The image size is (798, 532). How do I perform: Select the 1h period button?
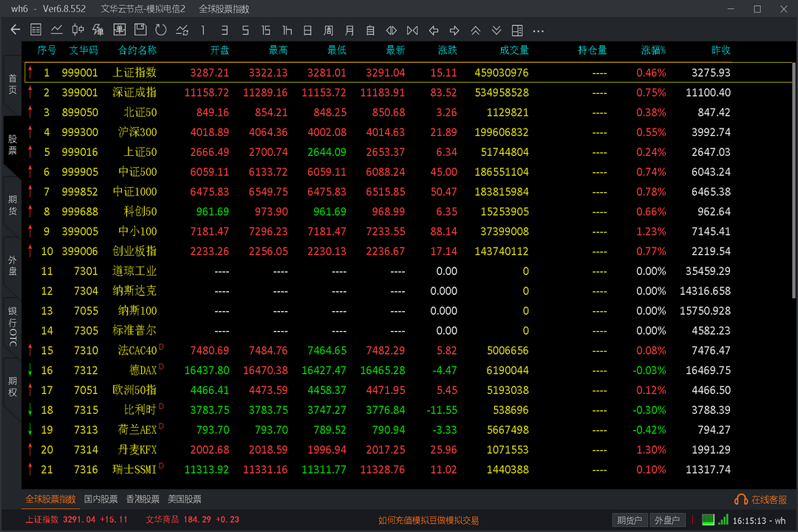pyautogui.click(x=287, y=30)
